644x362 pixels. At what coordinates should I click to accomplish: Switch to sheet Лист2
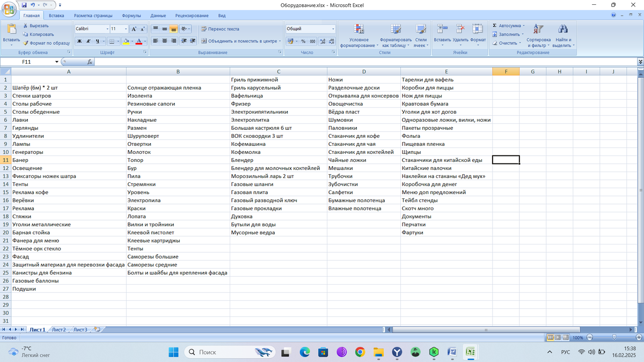(58, 329)
